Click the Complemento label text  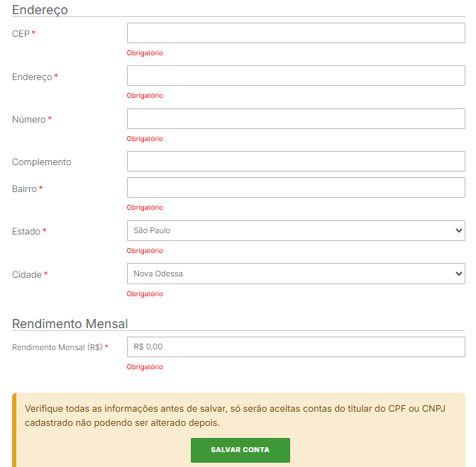[x=41, y=162]
